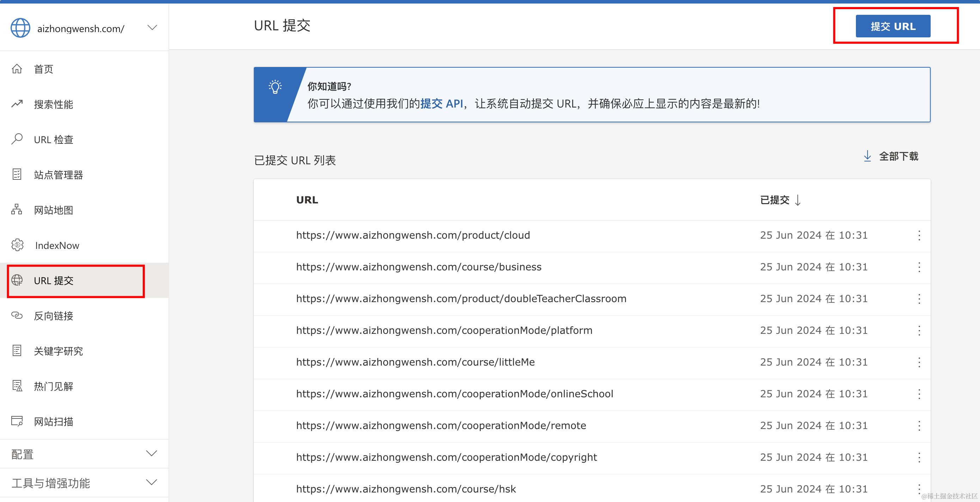Click the 网站扫描 scan icon
980x502 pixels.
pos(17,421)
